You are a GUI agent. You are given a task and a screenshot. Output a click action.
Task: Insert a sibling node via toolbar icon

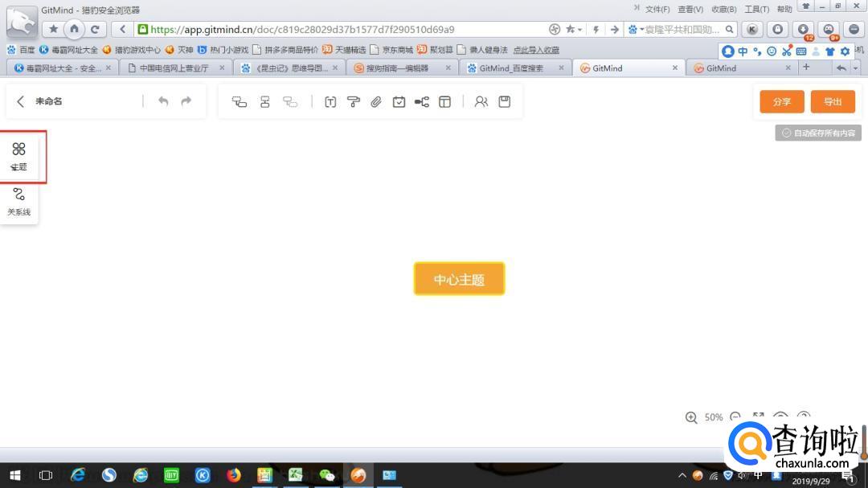tap(265, 102)
